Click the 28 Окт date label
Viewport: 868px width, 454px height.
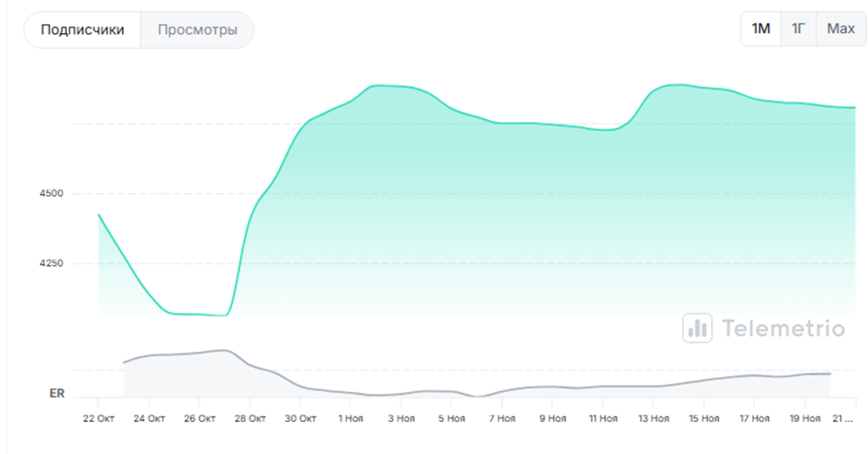click(250, 418)
